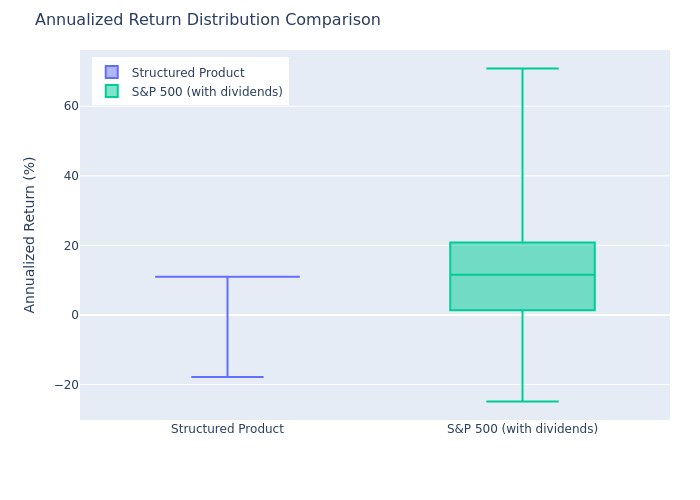This screenshot has height=500, width=700.
Task: Click S&P 500 (with dividends) legend label
Action: tap(207, 92)
